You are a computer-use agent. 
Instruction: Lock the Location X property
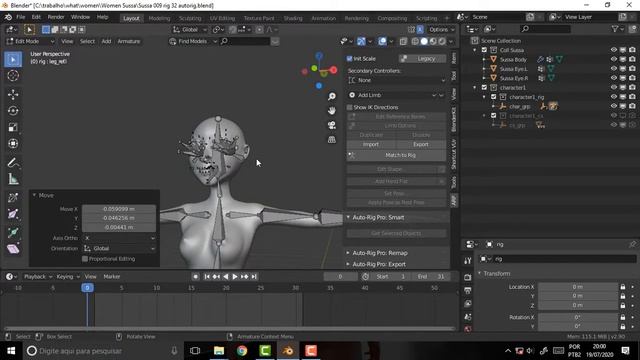point(623,287)
